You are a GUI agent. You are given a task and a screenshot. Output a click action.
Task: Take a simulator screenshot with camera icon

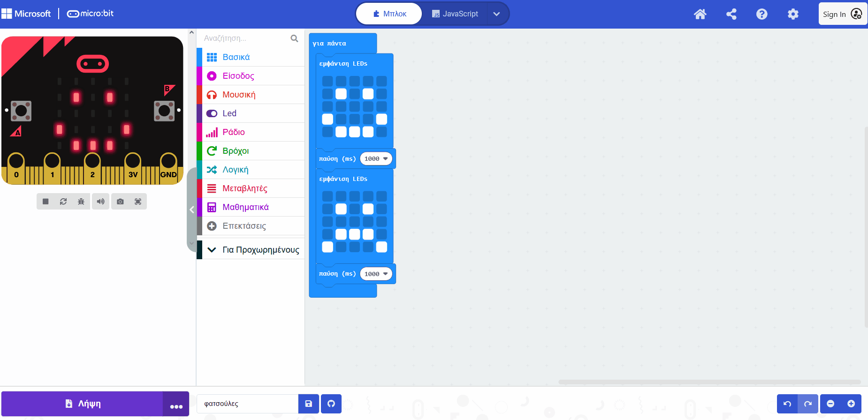[x=120, y=202]
